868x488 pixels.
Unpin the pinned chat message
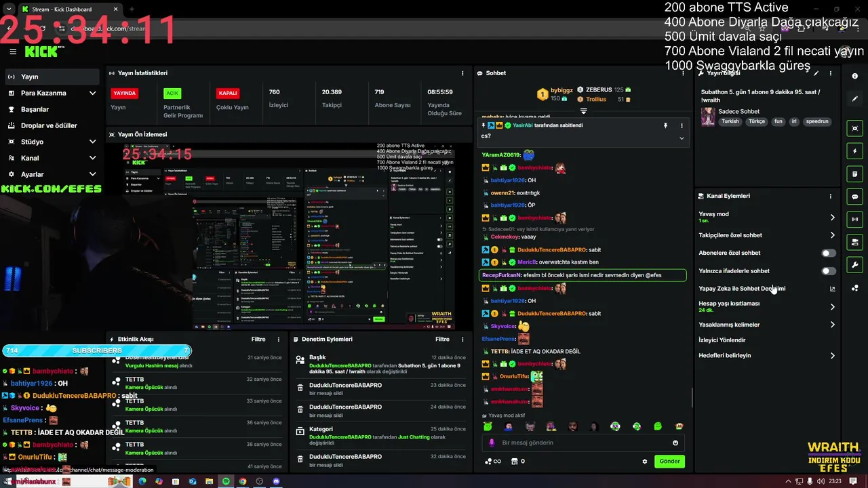[666, 125]
